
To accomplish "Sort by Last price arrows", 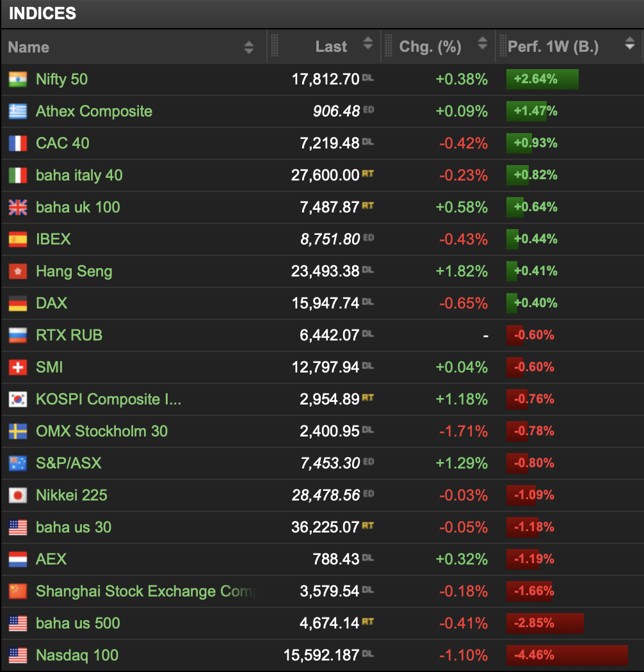I will [368, 44].
